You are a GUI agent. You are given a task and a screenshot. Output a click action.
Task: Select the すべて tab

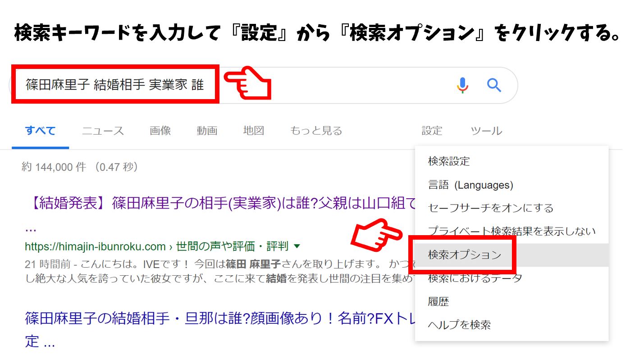[x=40, y=131]
